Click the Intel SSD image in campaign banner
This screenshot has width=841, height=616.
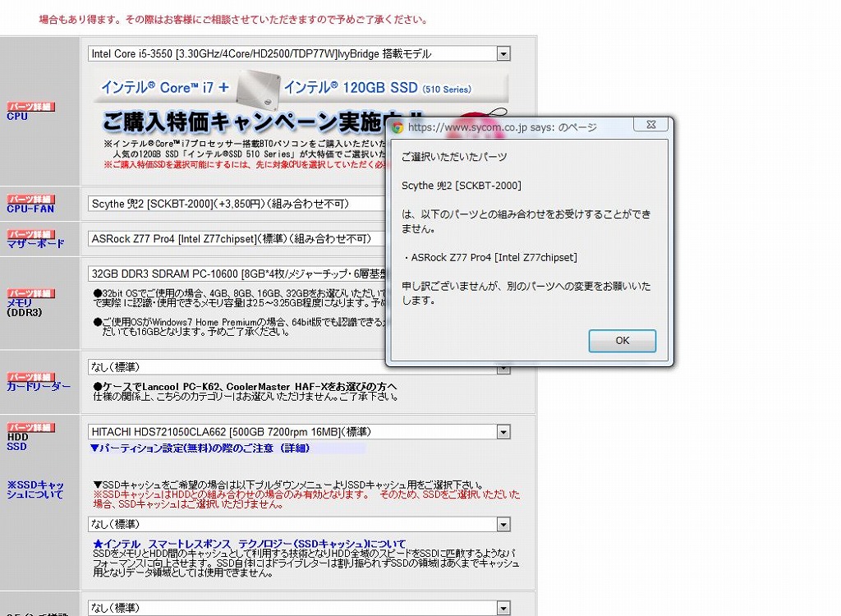259,89
